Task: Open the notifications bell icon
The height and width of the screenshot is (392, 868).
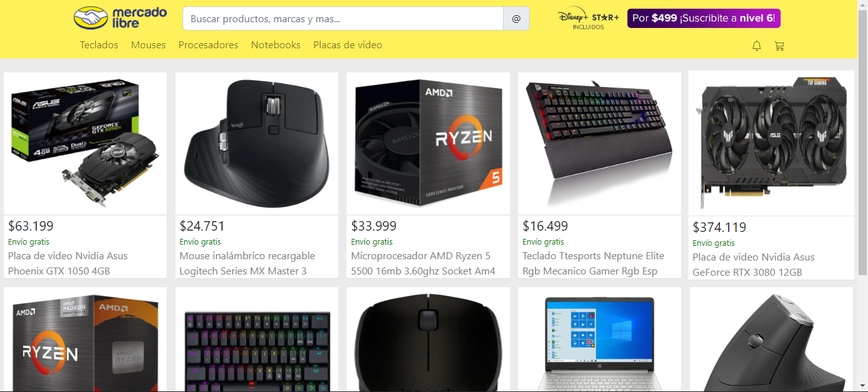Action: click(x=757, y=46)
